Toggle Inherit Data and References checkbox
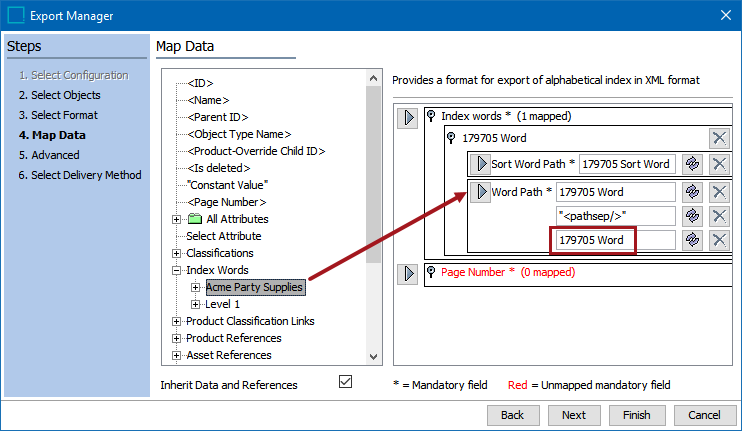 pos(346,382)
